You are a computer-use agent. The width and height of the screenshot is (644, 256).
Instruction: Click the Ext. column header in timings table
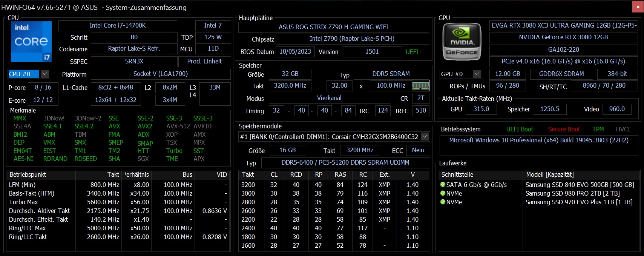pyautogui.click(x=385, y=175)
